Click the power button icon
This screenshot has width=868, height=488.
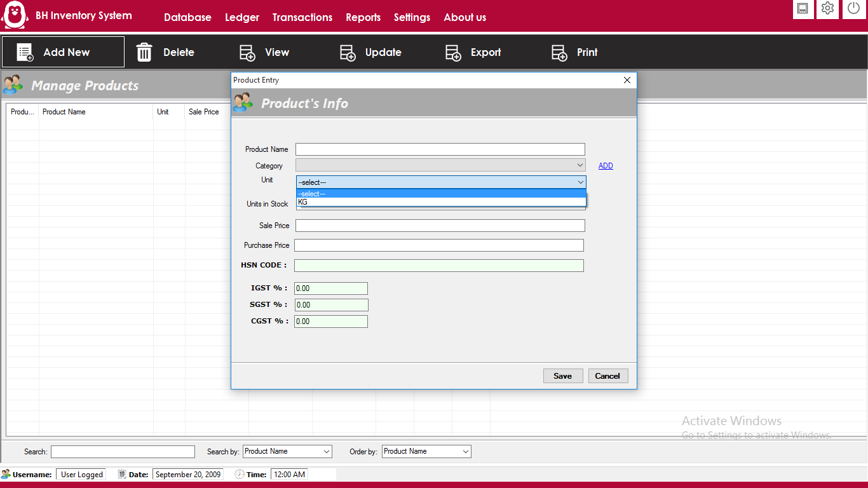click(x=853, y=10)
